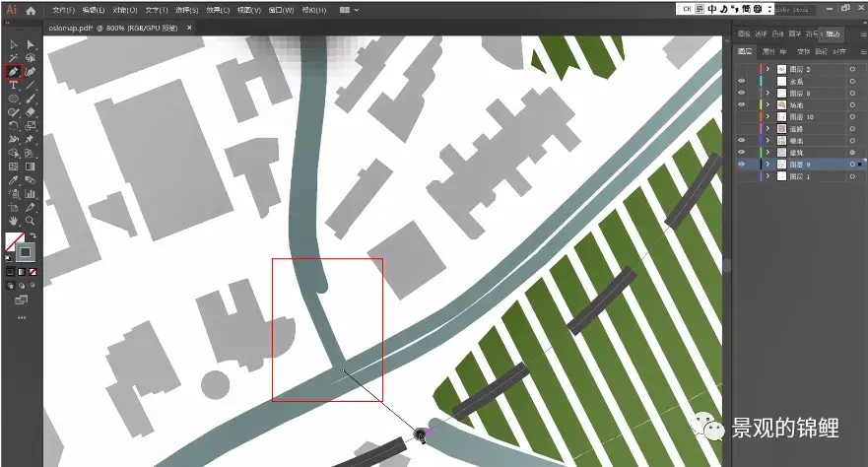Expand 图层 2 layer contents
This screenshot has width=868, height=467.
768,69
